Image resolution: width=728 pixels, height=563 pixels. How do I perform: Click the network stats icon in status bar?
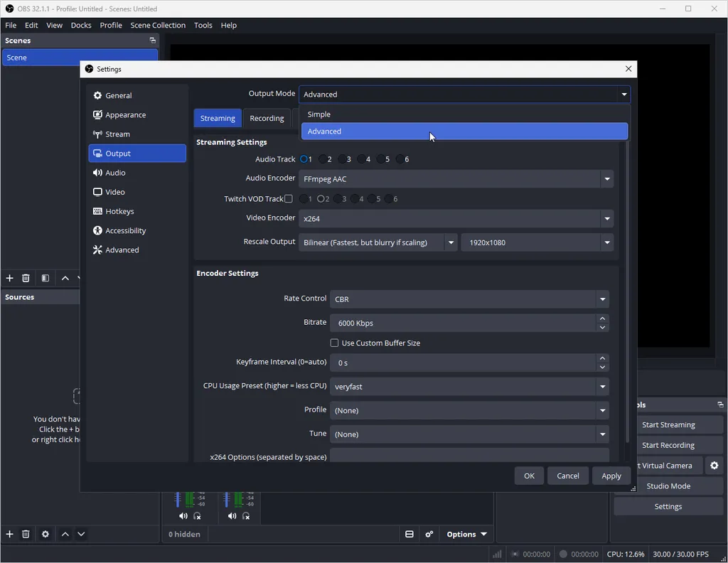(x=496, y=554)
